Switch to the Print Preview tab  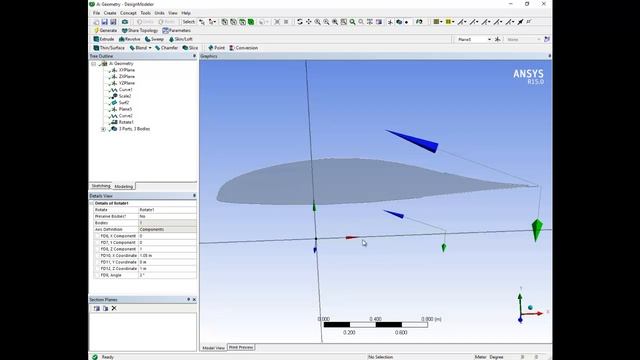[241, 347]
